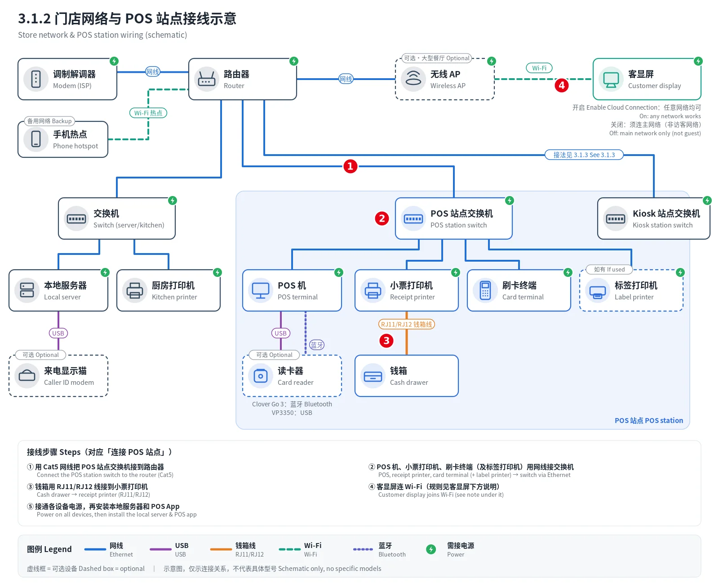Screen dimensions: 719x588
Task: Click the 'RJ11/RJ12 钱箱线' cable label
Action: tap(407, 325)
